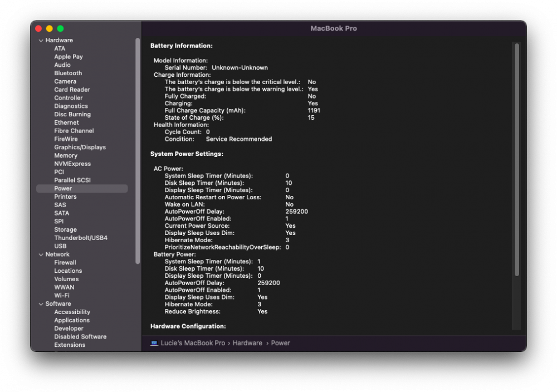
Task: Select Diagnostics in the sidebar
Action: pos(71,106)
